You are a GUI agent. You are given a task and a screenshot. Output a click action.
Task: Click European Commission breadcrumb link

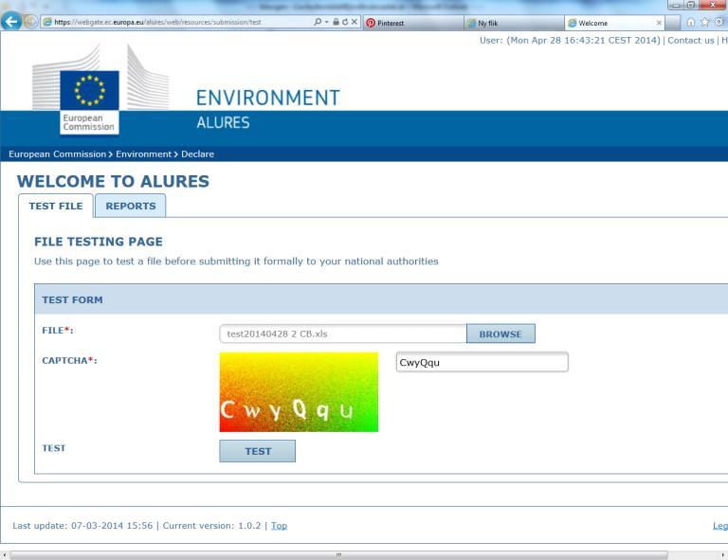pyautogui.click(x=57, y=154)
